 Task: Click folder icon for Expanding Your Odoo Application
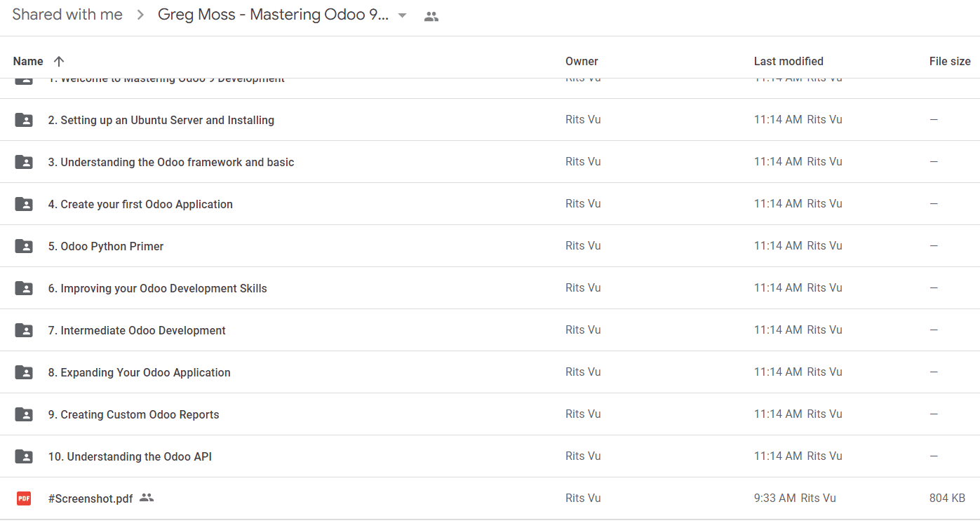pos(24,372)
